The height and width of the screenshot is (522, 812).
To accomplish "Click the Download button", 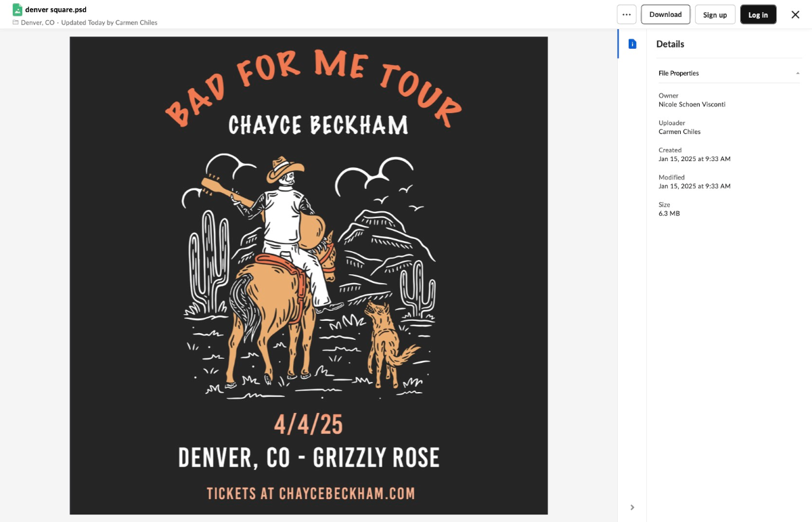I will pos(665,14).
